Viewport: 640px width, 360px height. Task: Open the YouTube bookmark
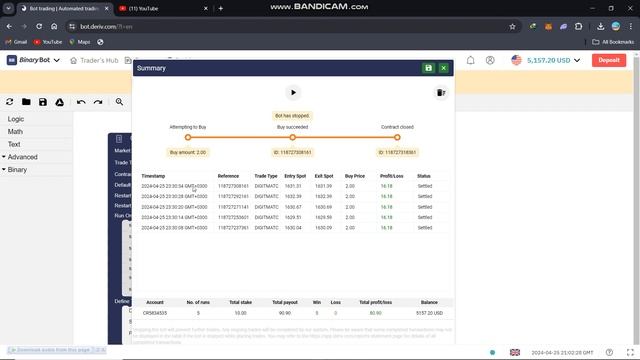point(48,42)
